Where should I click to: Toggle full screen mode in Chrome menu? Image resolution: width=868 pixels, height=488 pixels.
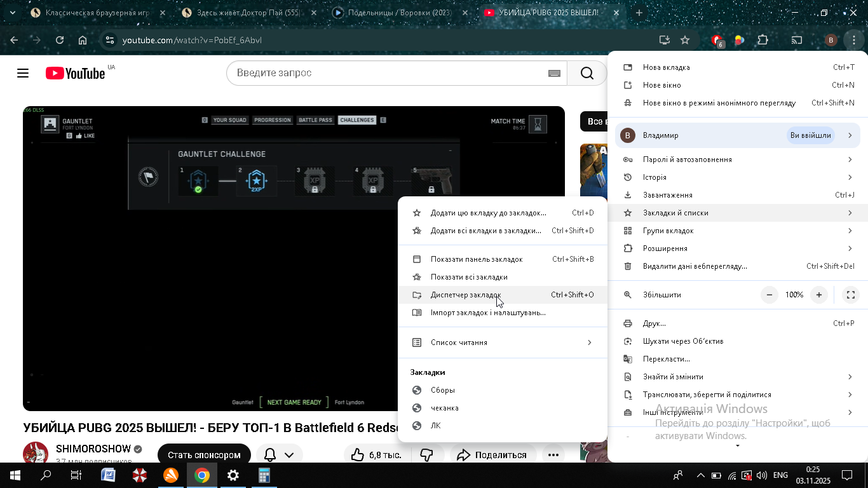[x=850, y=295]
